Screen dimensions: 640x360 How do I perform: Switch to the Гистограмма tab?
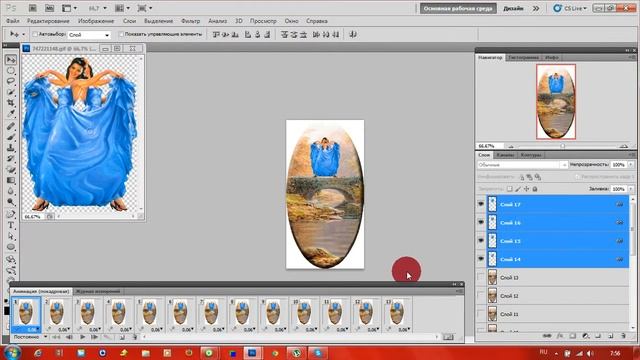(x=524, y=58)
